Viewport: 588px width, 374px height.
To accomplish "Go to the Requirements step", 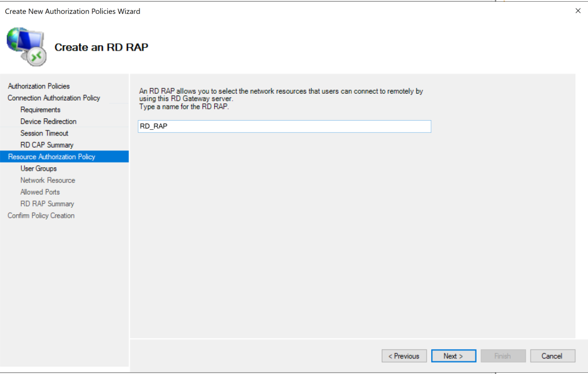I will [40, 110].
